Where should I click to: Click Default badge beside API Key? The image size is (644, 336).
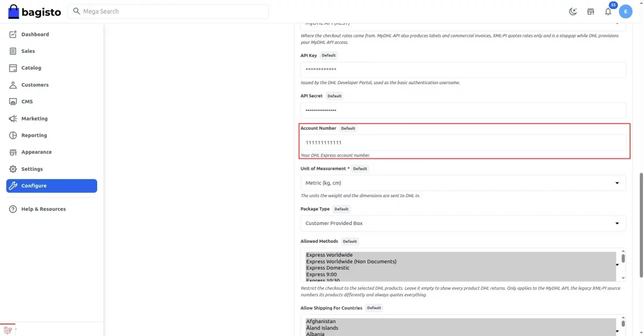[329, 55]
